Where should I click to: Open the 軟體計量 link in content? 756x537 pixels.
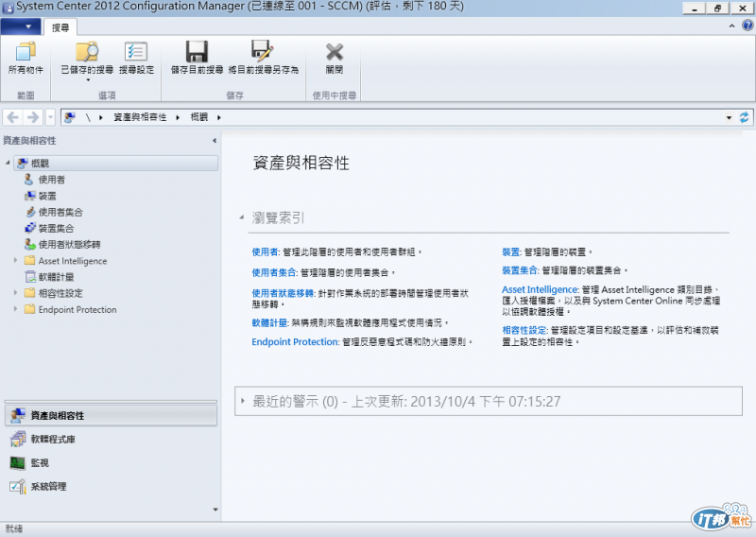(x=269, y=322)
